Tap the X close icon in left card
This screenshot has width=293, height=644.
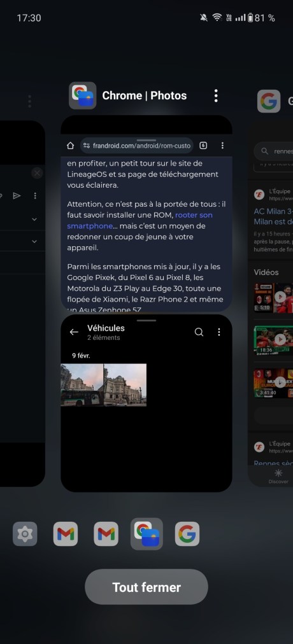(x=37, y=173)
